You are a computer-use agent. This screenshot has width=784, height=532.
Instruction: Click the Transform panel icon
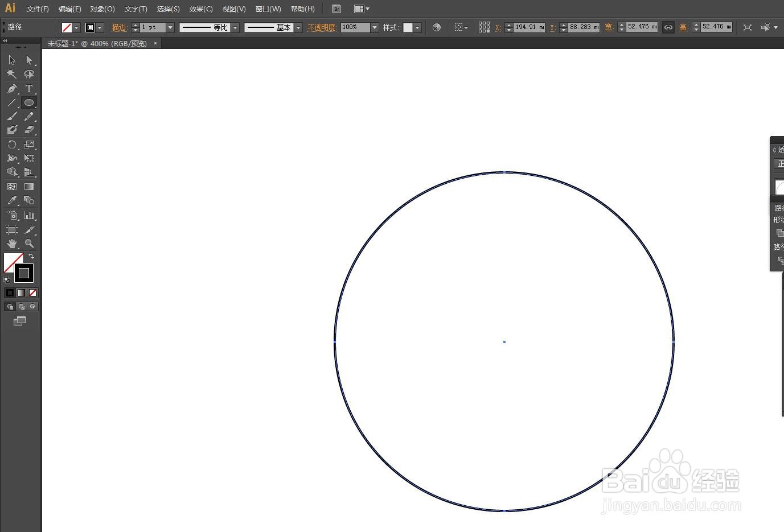pyautogui.click(x=748, y=27)
